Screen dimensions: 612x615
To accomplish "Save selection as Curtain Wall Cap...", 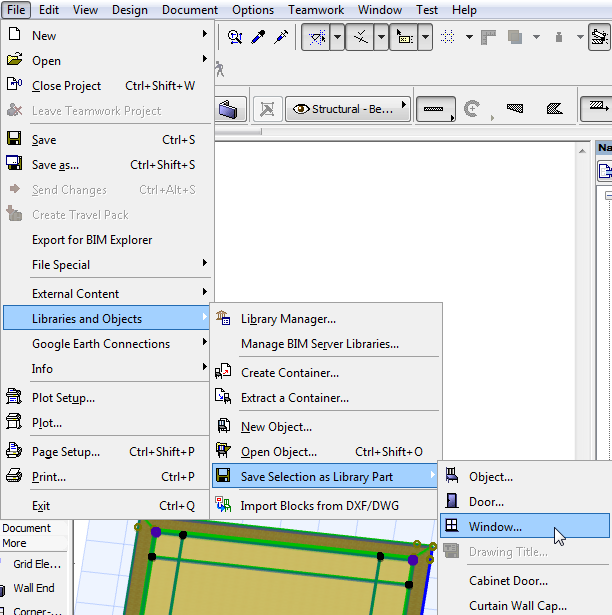I will [x=525, y=606].
